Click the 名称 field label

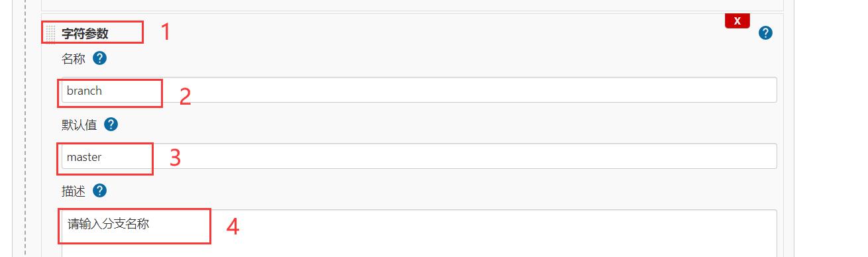(74, 58)
